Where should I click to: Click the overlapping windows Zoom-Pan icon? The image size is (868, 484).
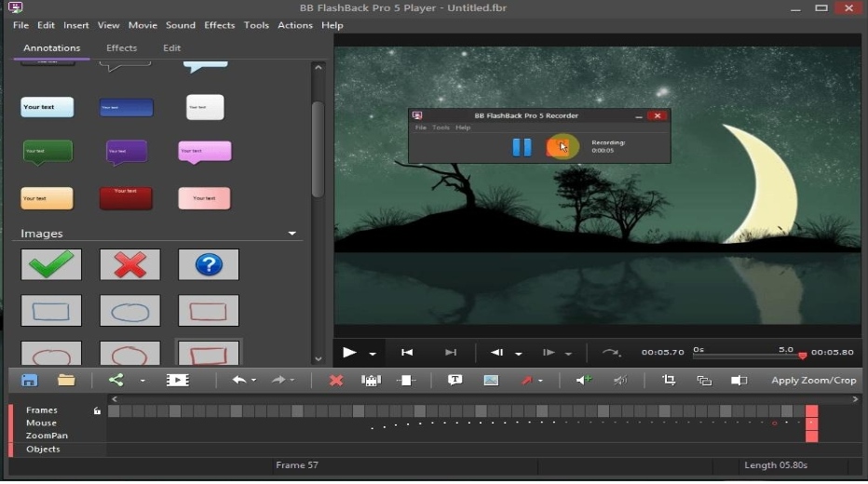[x=704, y=380]
